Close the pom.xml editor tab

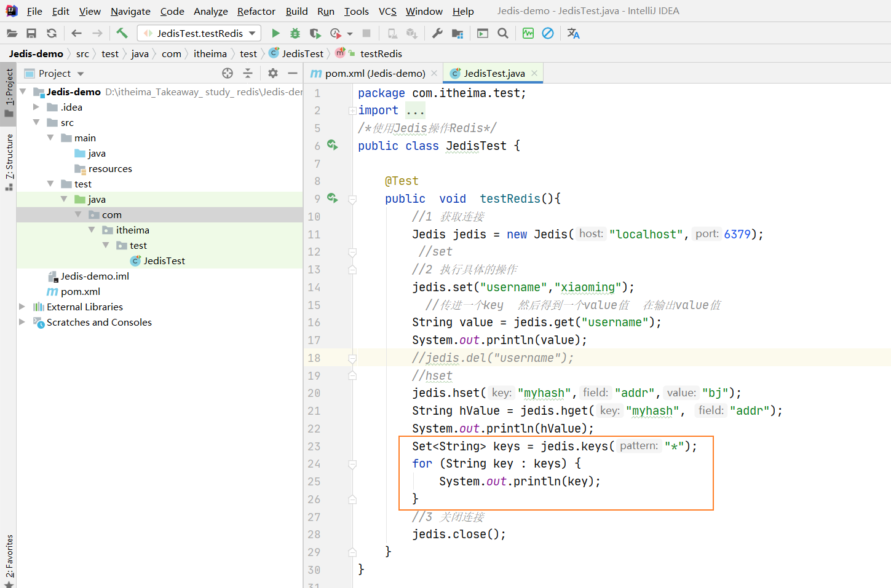[434, 73]
